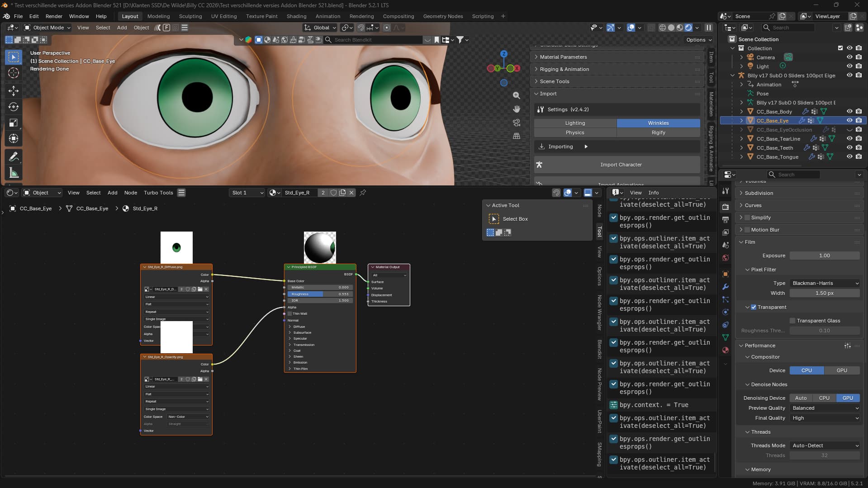
Task: Uncheck the Transparent film checkbox
Action: (754, 307)
